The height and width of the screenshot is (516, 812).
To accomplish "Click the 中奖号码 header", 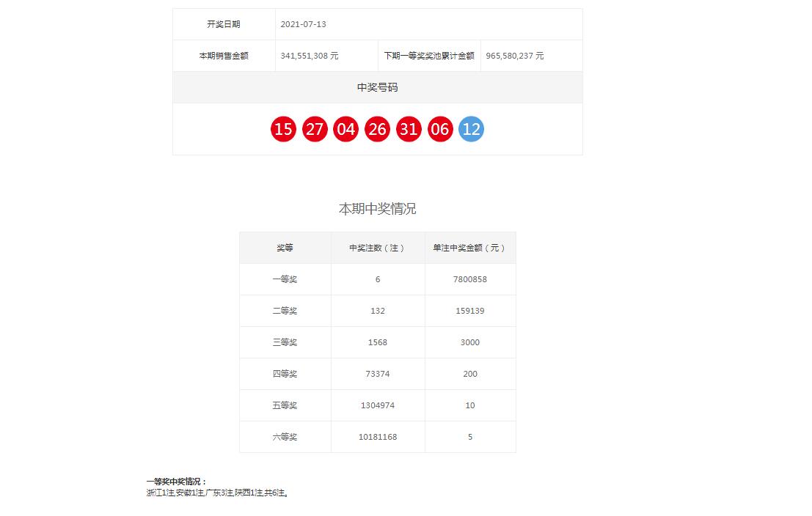I will 378,87.
